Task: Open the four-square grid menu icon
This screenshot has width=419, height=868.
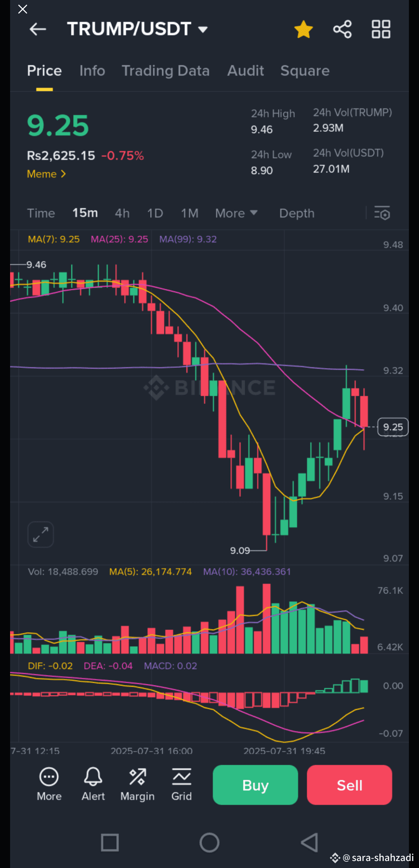Action: pos(381,29)
